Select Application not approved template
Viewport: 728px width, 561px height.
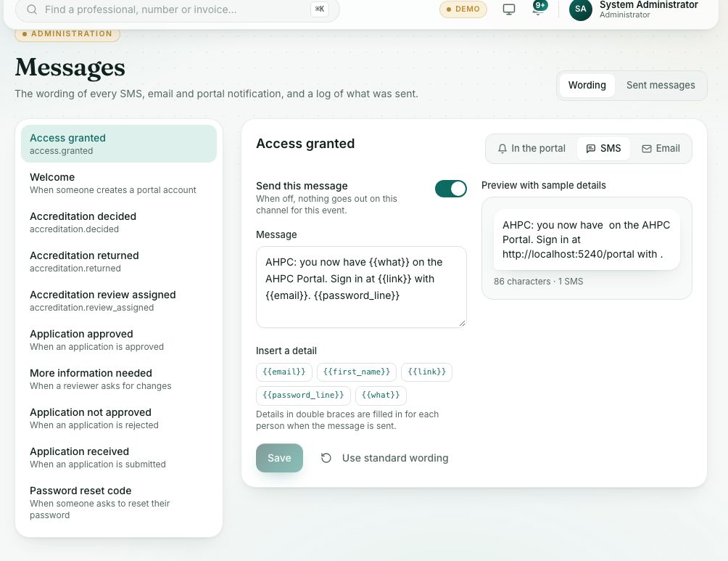point(118,418)
